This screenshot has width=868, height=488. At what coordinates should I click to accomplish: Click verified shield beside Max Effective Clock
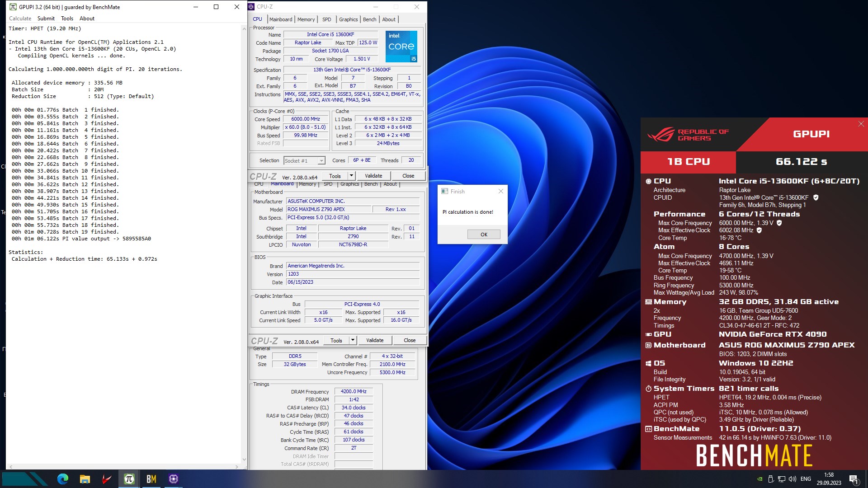759,230
